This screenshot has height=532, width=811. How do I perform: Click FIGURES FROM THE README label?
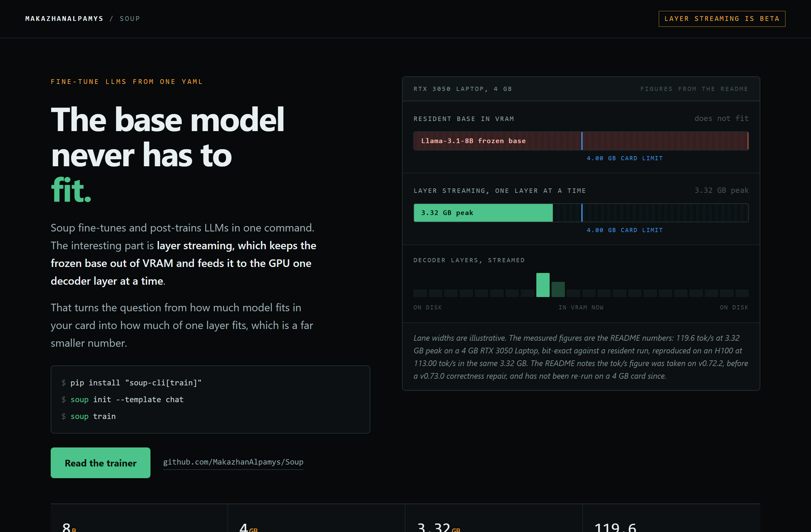pos(694,89)
